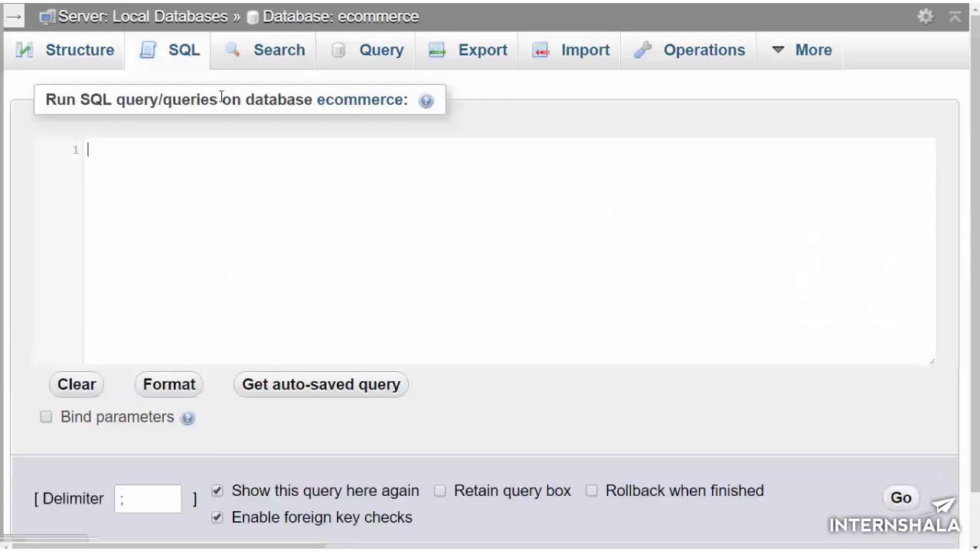Click the Structure tab table icon
This screenshot has width=980, height=551.
24,50
